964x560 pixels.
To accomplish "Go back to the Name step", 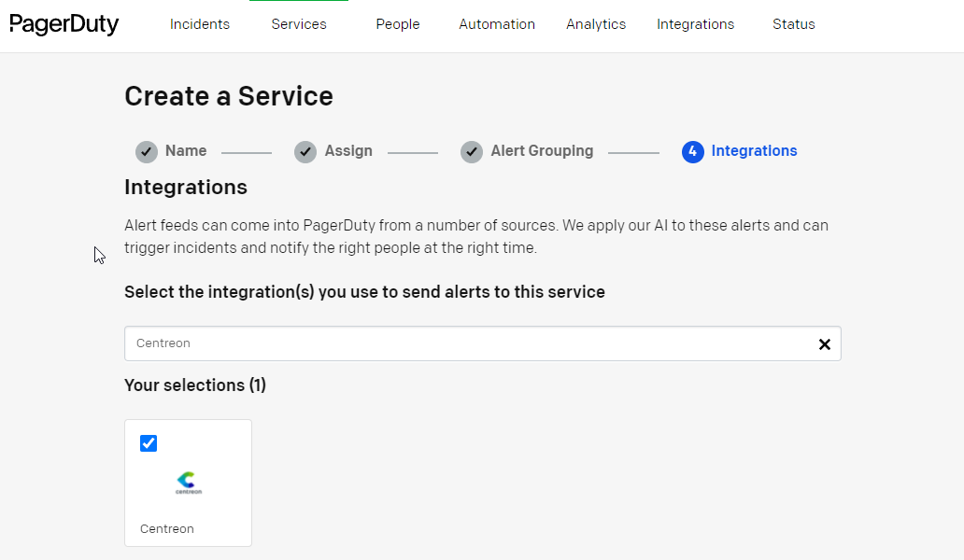I will pyautogui.click(x=186, y=151).
